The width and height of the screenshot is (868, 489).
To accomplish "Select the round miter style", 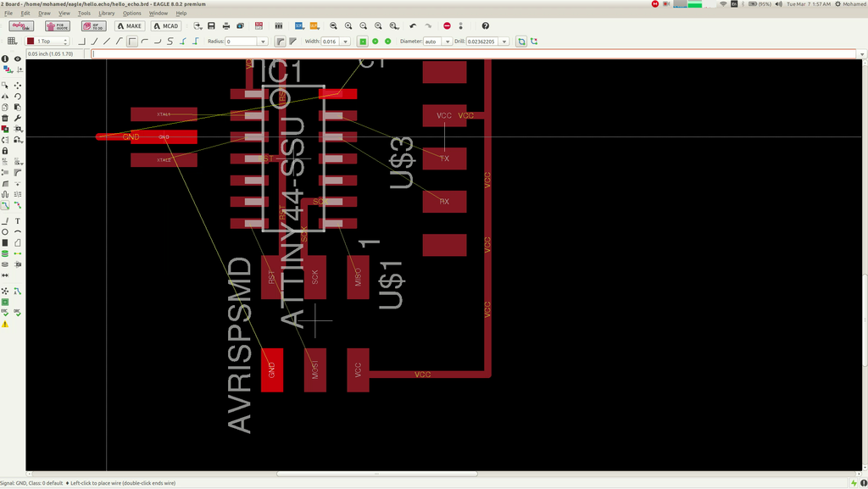I will coord(280,42).
